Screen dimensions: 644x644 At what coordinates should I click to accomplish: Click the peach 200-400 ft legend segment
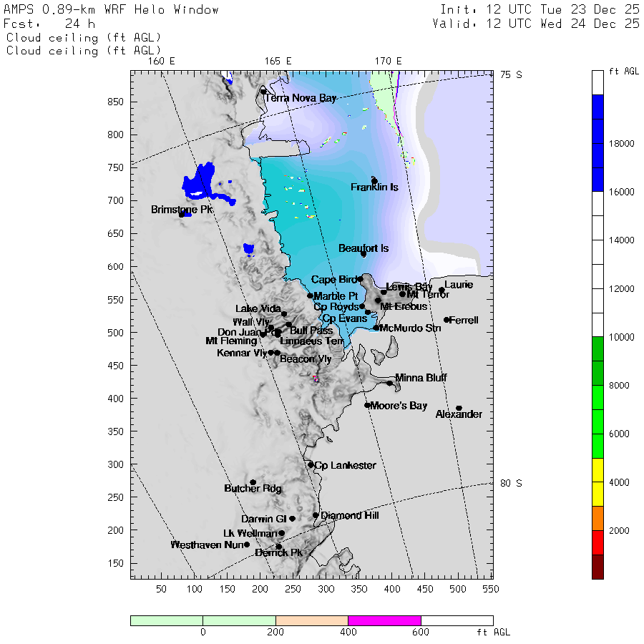point(312,620)
